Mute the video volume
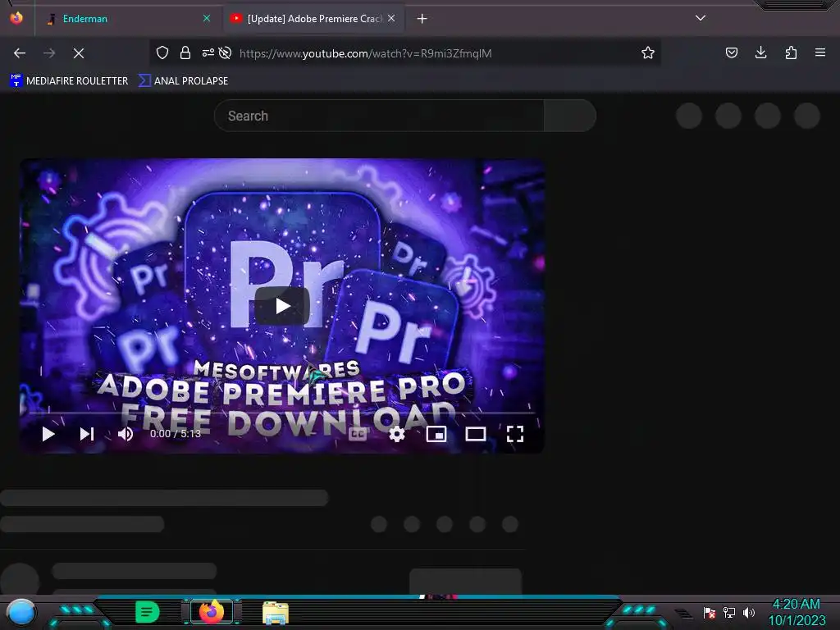 (126, 434)
